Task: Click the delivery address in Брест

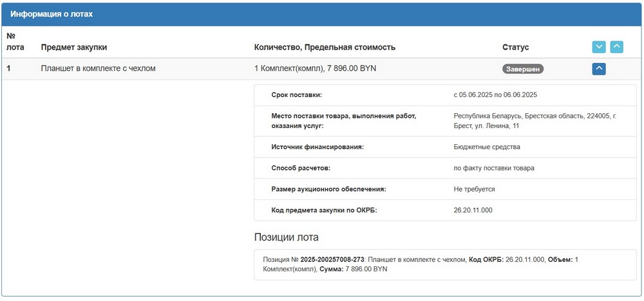Action: [535, 121]
